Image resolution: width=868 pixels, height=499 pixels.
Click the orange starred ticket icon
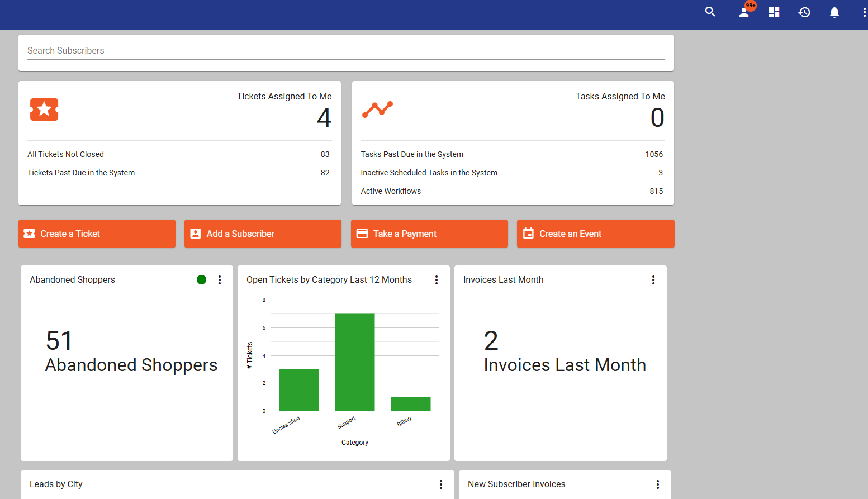pos(44,110)
